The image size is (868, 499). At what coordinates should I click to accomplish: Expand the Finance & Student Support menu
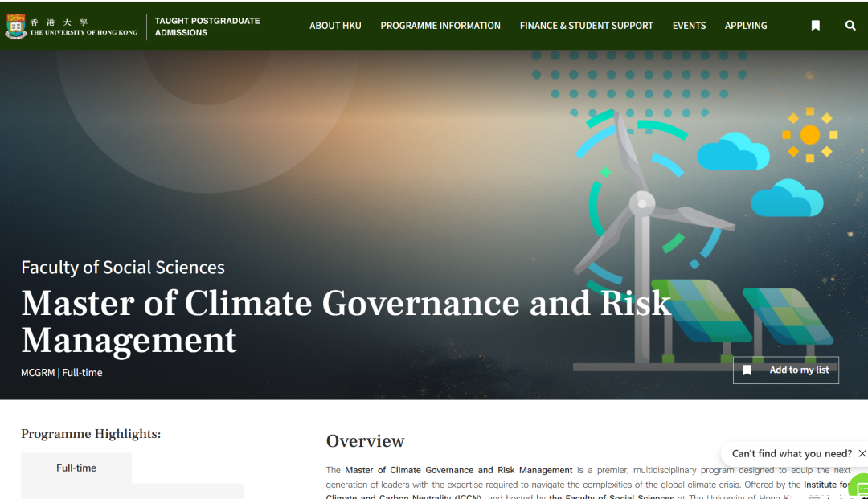[x=586, y=26]
